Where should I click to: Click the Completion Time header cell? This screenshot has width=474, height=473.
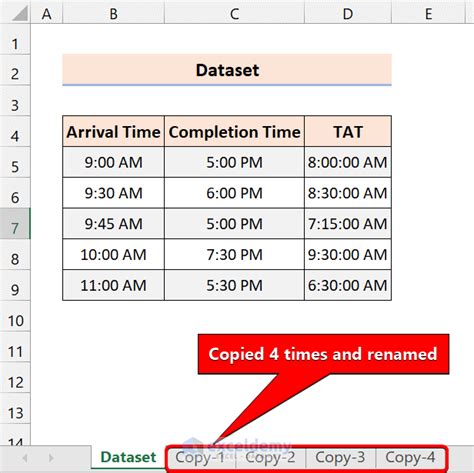click(234, 132)
